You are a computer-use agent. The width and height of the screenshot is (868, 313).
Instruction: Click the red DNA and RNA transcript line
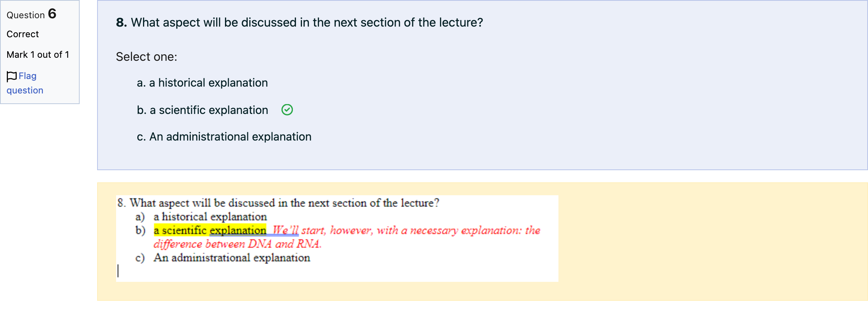(x=237, y=244)
